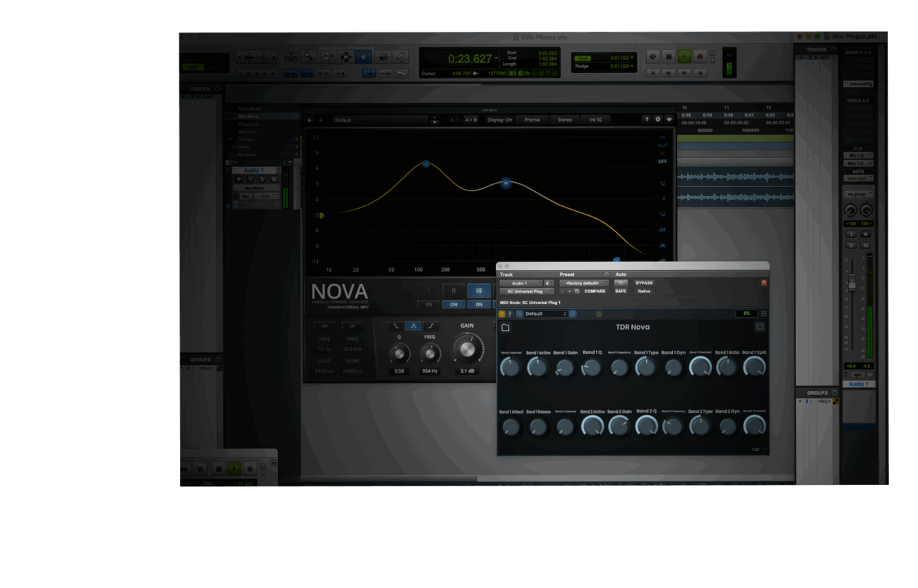The image size is (918, 588).
Task: Open auto read automation dropdown in Mix window
Action: point(859,178)
